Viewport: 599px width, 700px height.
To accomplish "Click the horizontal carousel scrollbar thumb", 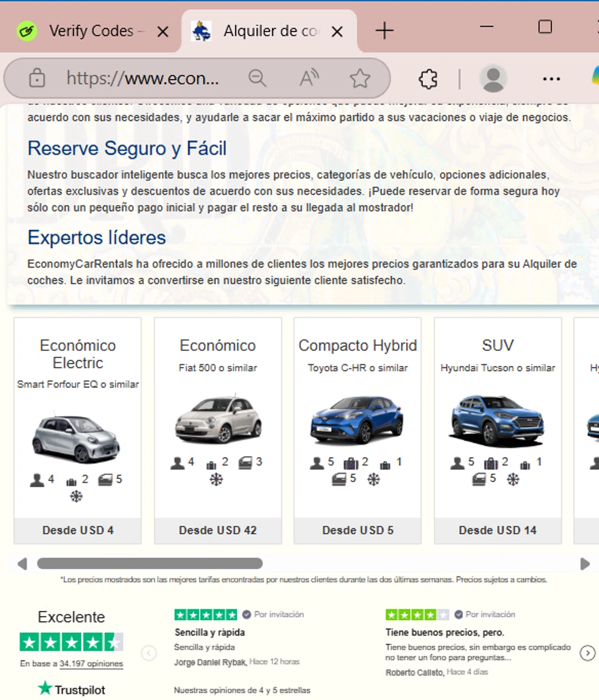I will 149,563.
